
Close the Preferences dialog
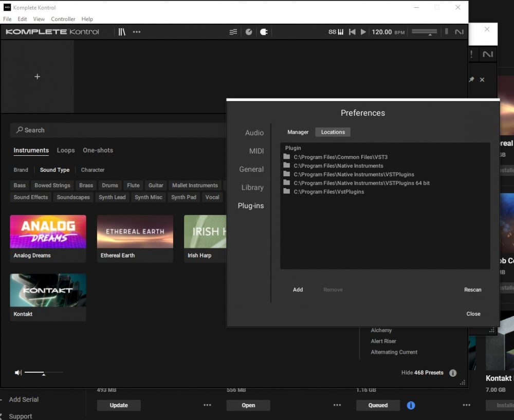pyautogui.click(x=473, y=314)
